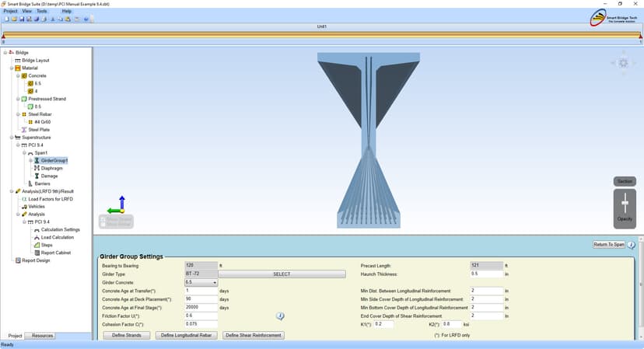644x349 pixels.
Task: Click the Steps stair icon
Action: click(x=37, y=245)
